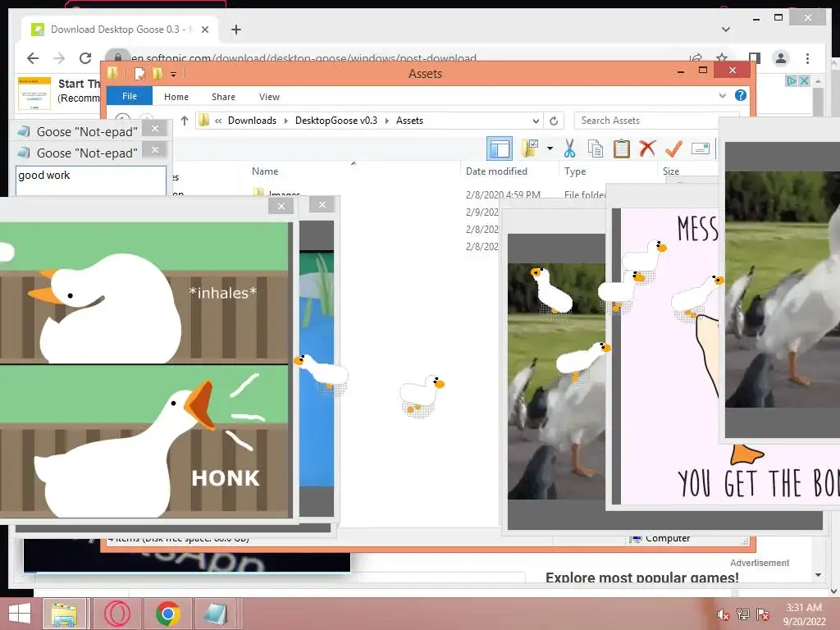The image size is (840, 630).
Task: Click the HONK goose meme image
Action: 144,370
